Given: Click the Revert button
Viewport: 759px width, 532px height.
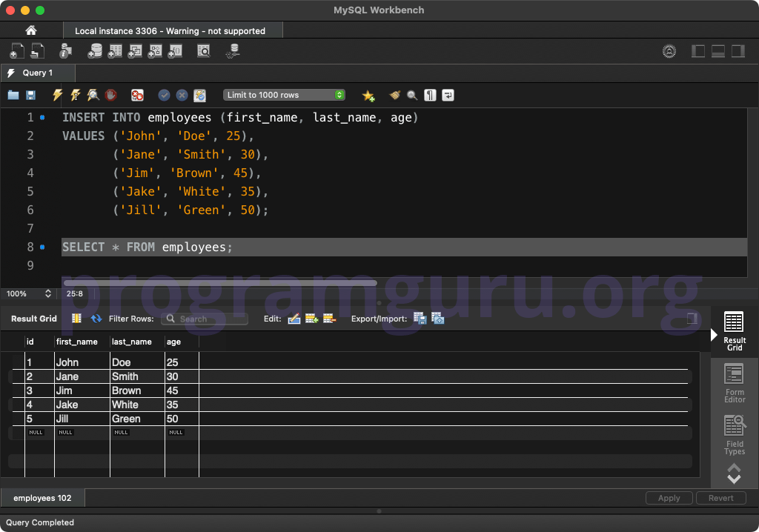Looking at the screenshot, I should click(720, 498).
